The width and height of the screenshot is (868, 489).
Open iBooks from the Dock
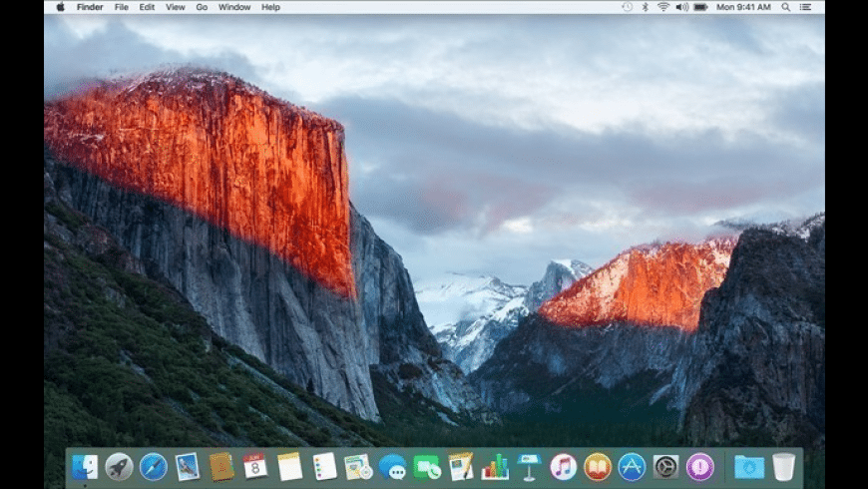click(x=598, y=467)
